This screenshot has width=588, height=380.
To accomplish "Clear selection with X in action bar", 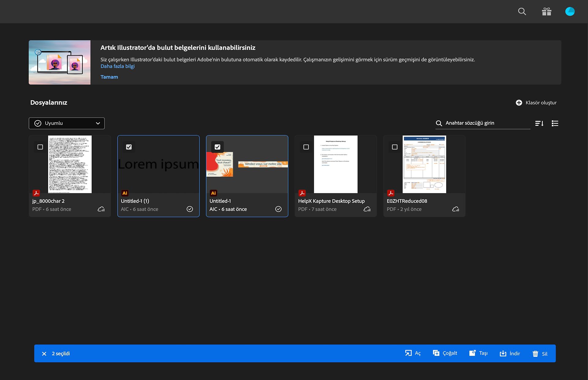I will [x=44, y=354].
